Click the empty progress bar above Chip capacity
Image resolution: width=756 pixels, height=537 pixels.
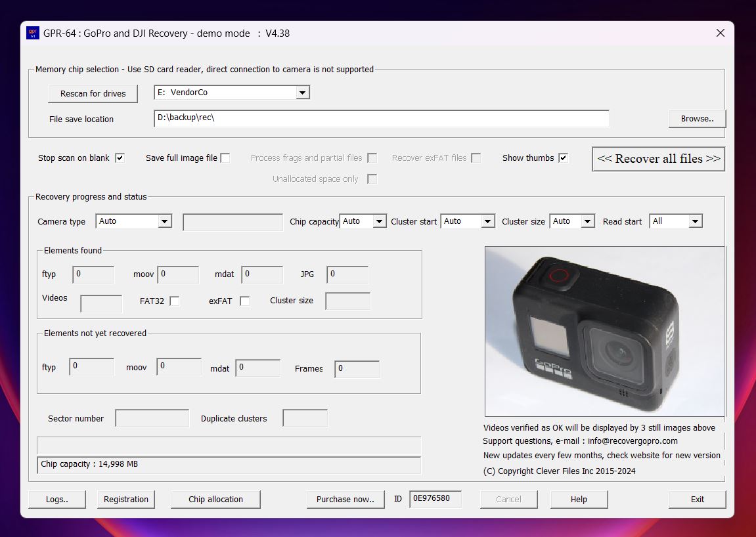click(229, 446)
